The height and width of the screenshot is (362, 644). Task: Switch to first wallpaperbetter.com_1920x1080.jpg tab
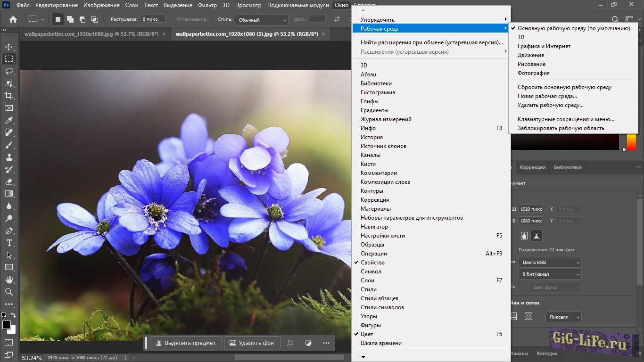coord(92,34)
